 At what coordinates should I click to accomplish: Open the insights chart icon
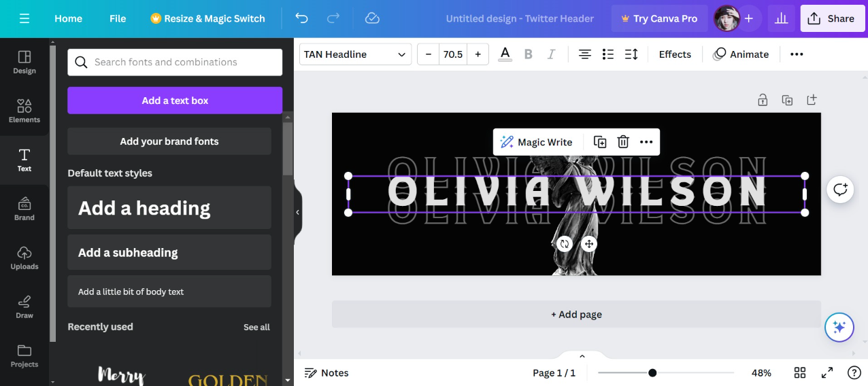coord(781,18)
